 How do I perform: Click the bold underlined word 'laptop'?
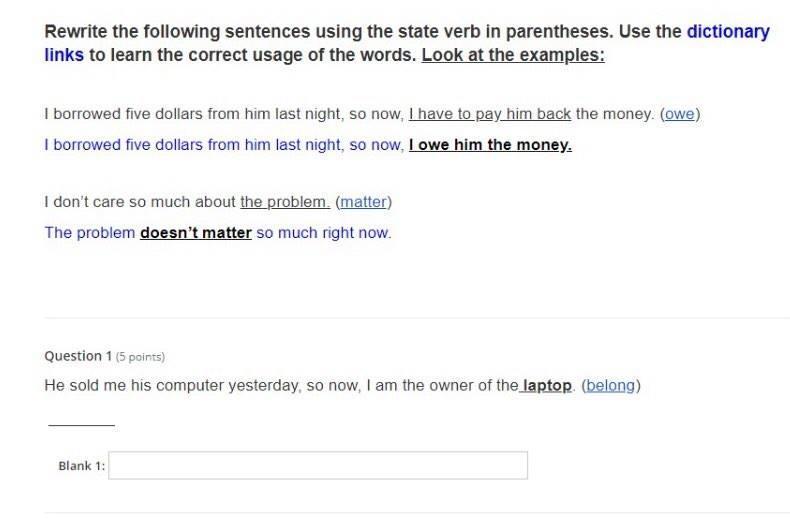(546, 385)
